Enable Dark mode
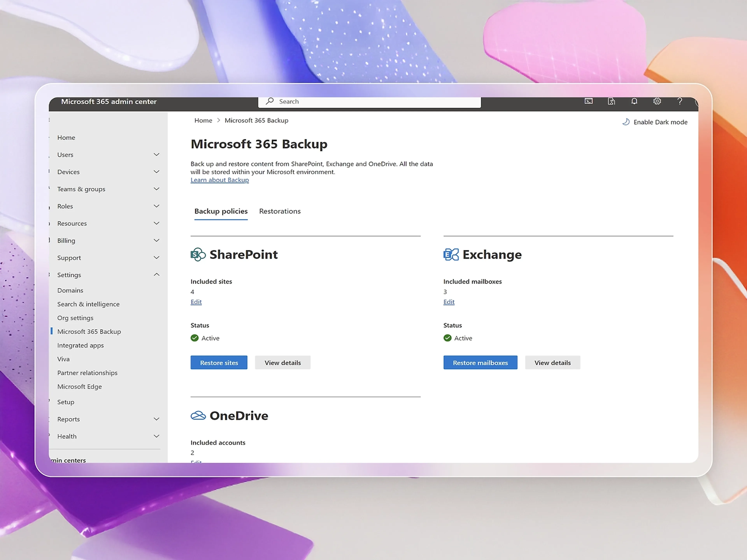Screen dimensions: 747x560 655,122
